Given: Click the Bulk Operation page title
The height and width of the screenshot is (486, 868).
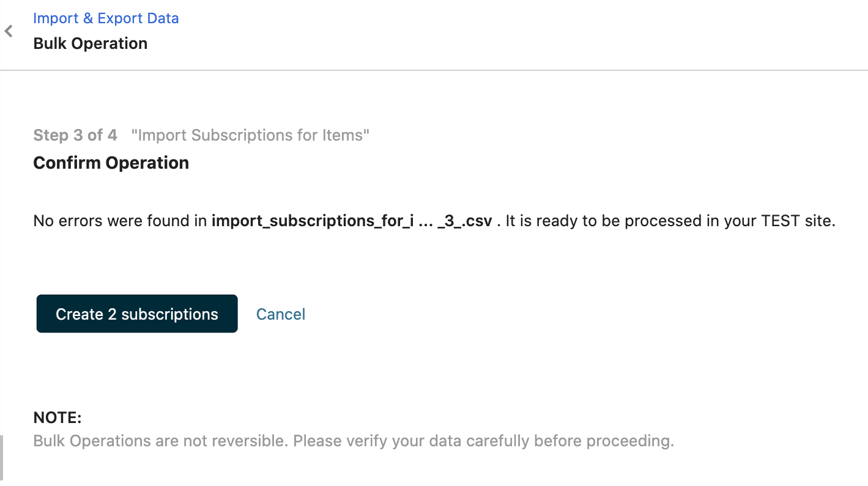Looking at the screenshot, I should pos(90,43).
